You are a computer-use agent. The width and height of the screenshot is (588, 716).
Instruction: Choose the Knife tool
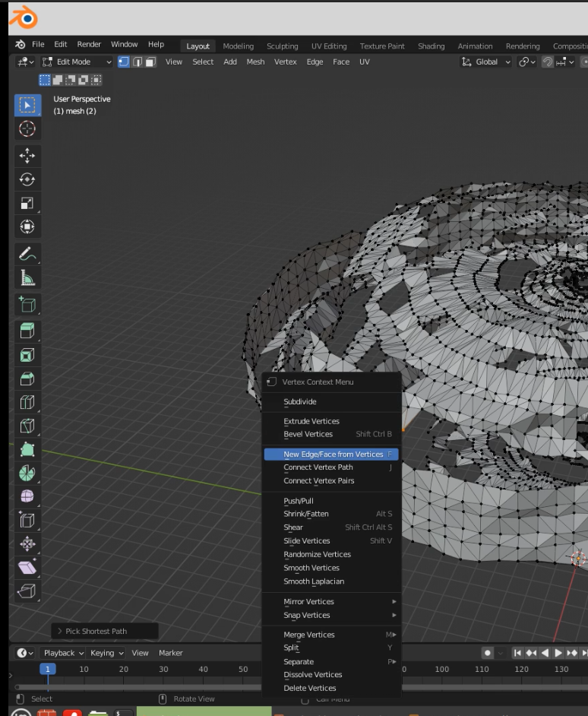pos(27,426)
